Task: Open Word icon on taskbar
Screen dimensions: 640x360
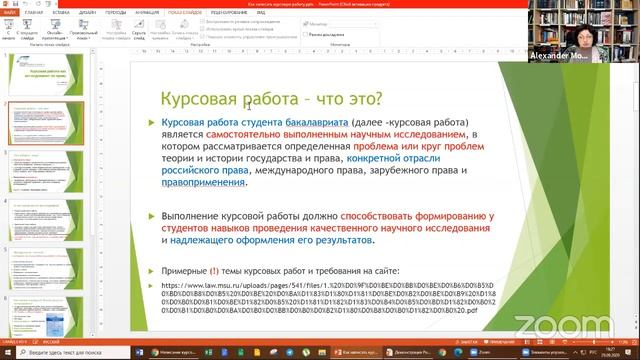Action: point(139,352)
